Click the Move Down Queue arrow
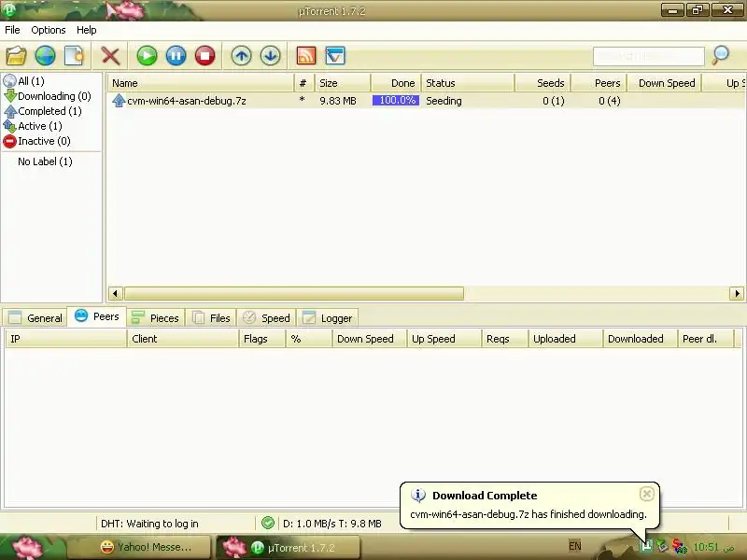This screenshot has width=747, height=560. (271, 56)
